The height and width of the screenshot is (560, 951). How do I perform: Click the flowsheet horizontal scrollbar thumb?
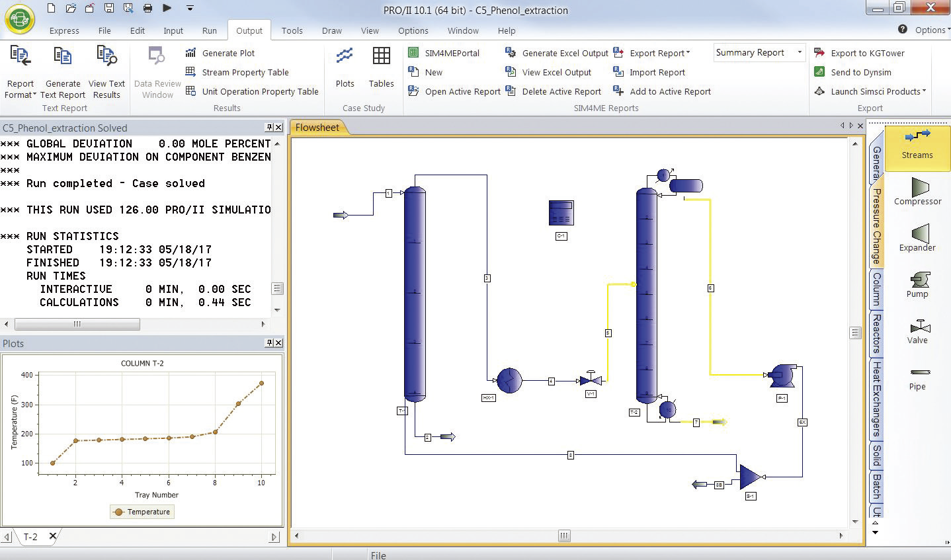pyautogui.click(x=563, y=536)
